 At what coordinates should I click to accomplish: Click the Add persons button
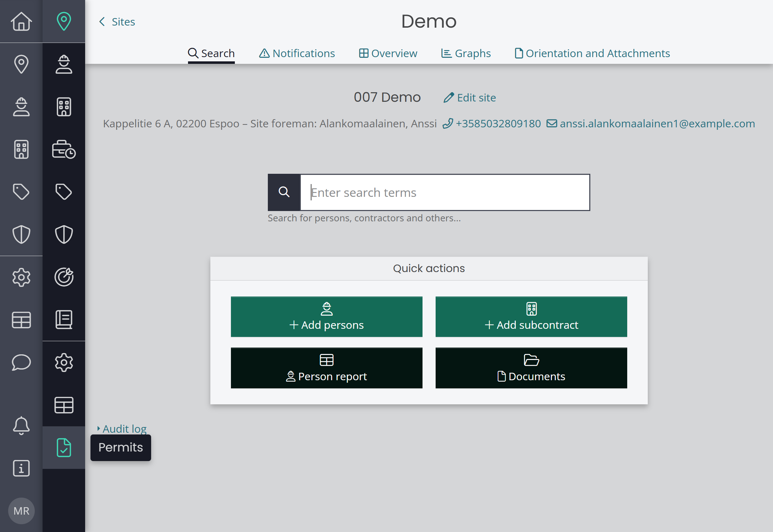point(326,317)
